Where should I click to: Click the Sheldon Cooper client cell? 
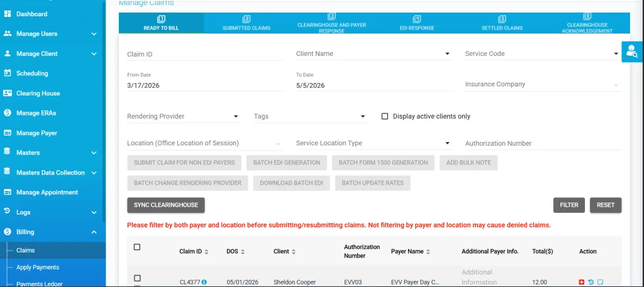(x=296, y=282)
